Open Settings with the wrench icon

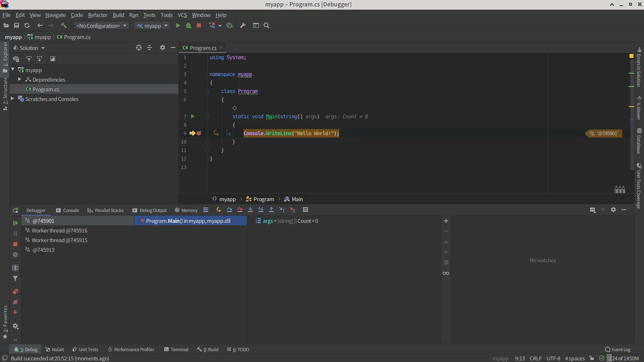tap(243, 25)
